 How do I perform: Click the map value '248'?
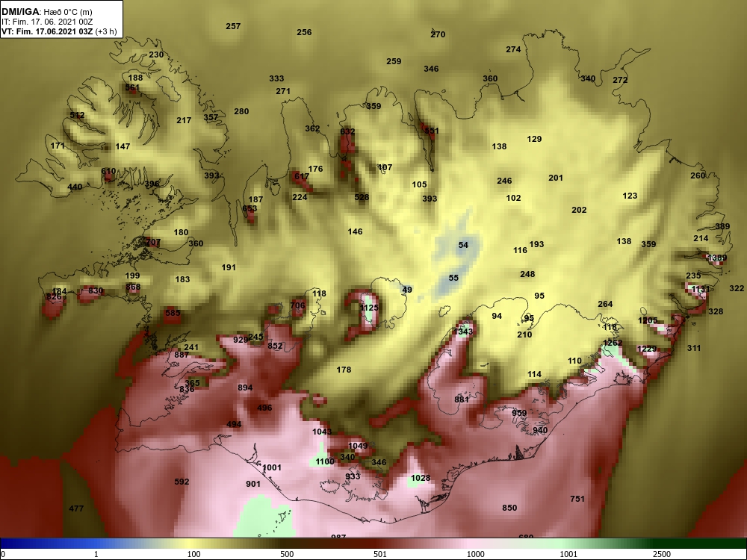click(527, 274)
